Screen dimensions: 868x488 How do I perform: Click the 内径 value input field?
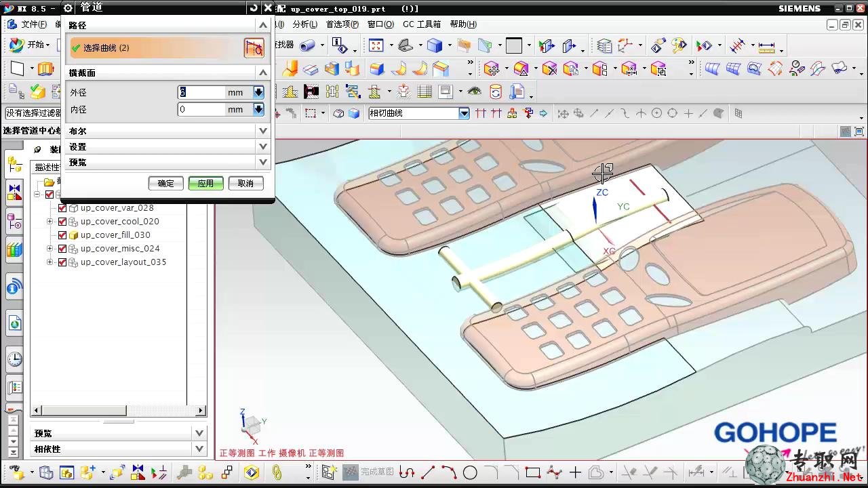[x=201, y=109]
